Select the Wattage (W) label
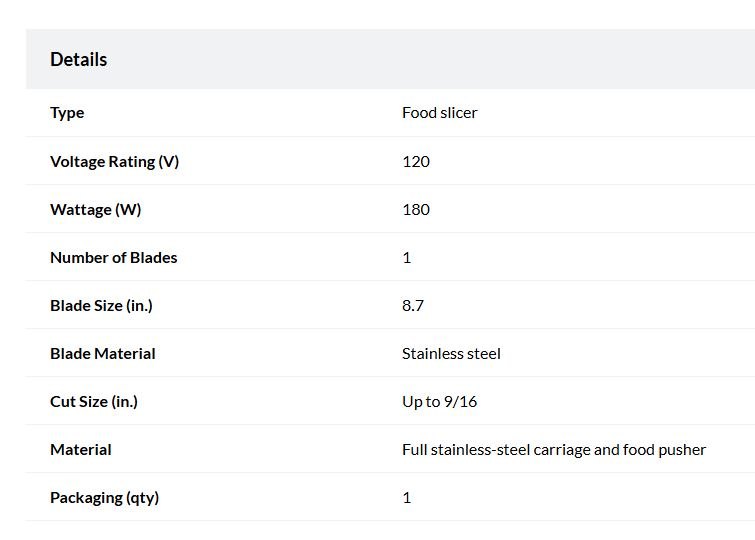This screenshot has width=755, height=540. click(95, 210)
